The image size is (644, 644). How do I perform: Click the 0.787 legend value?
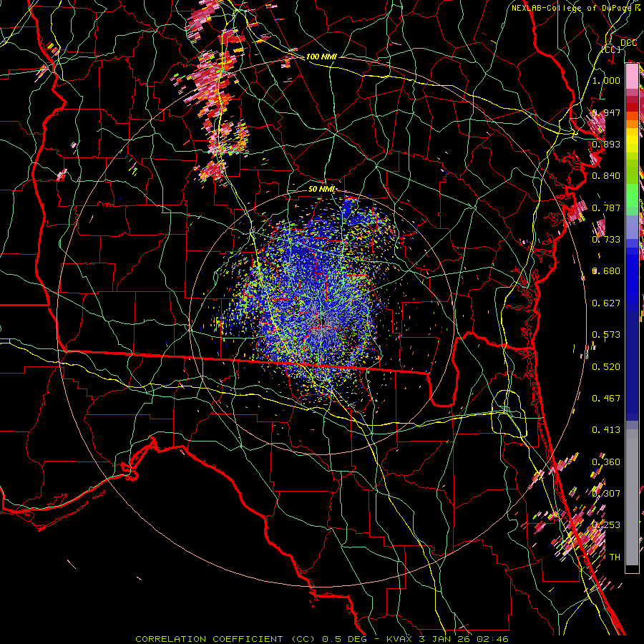pyautogui.click(x=606, y=208)
